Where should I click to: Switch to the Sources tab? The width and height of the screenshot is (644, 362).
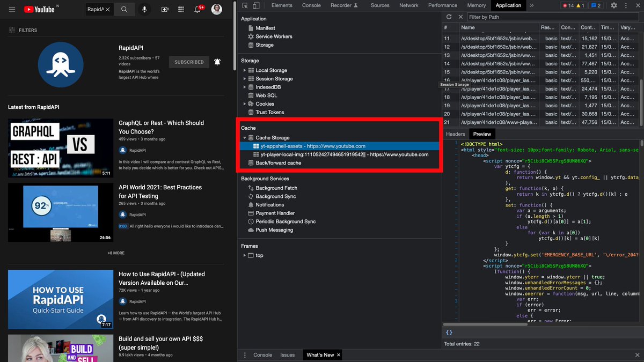click(x=380, y=5)
